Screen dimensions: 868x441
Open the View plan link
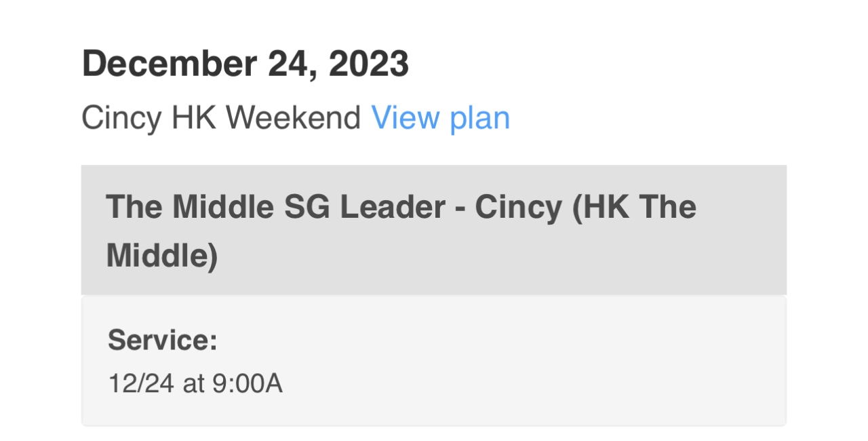(x=440, y=118)
